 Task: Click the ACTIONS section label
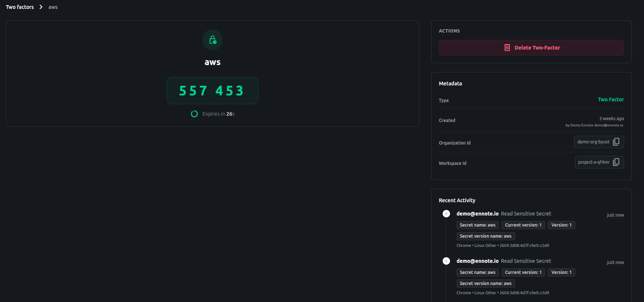449,31
